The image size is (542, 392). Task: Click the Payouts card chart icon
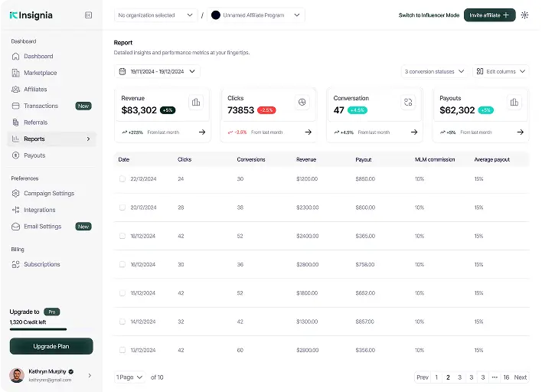tap(514, 102)
